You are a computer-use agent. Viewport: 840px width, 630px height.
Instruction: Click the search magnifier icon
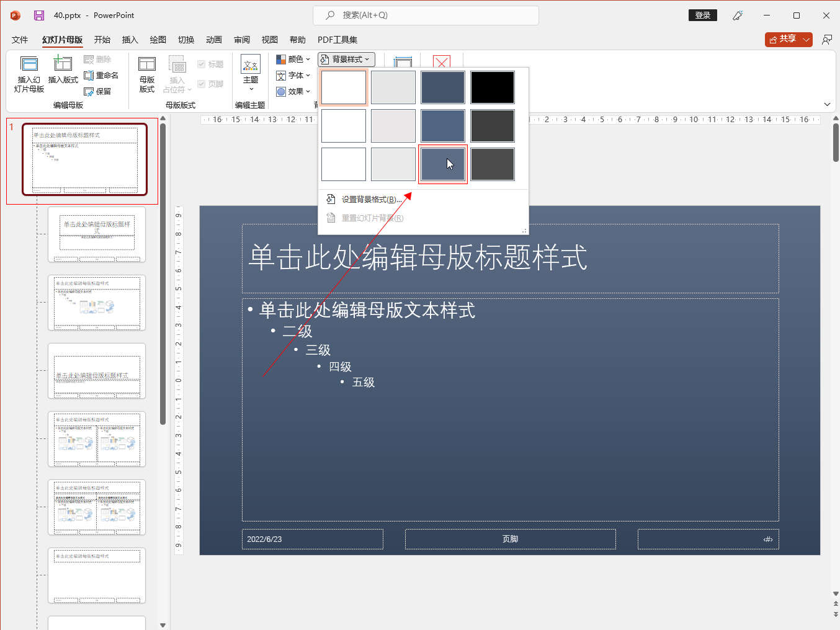tap(330, 15)
